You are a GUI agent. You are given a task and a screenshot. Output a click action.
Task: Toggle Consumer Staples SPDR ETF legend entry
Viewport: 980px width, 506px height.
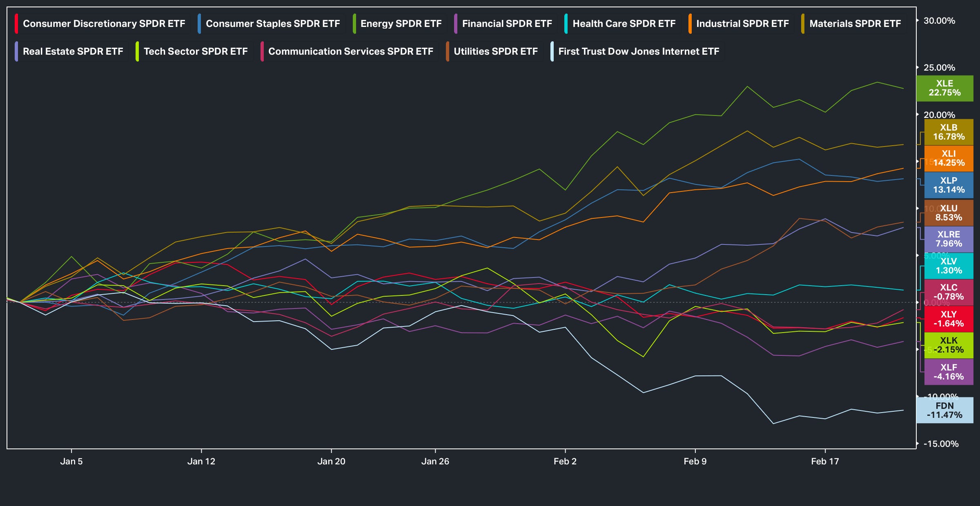[272, 24]
